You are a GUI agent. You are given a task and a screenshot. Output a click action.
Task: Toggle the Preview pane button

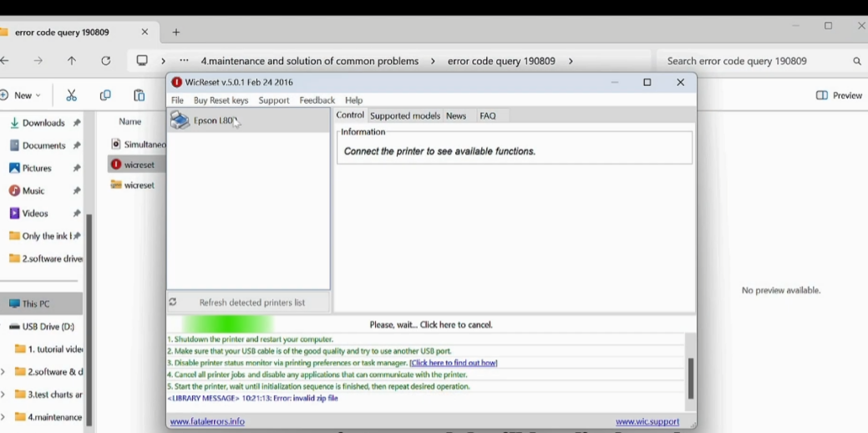click(x=839, y=95)
